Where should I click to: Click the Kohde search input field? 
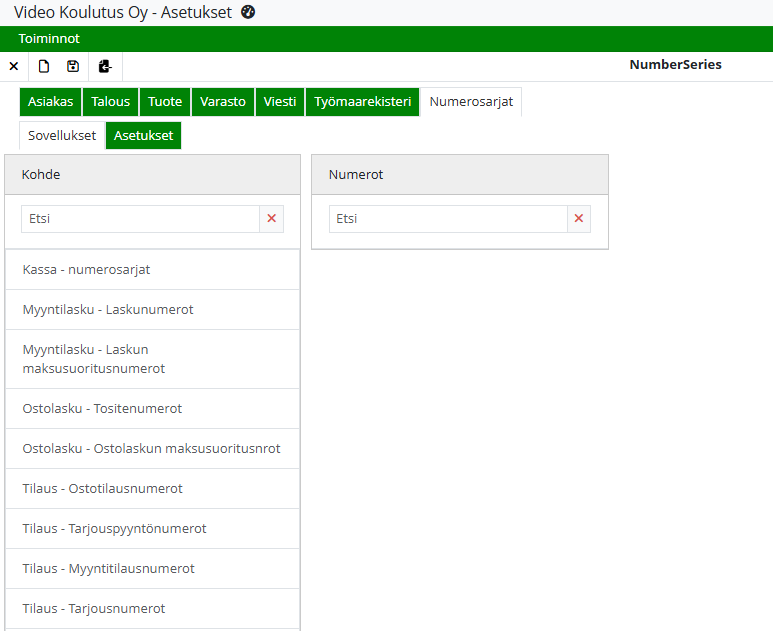point(140,219)
